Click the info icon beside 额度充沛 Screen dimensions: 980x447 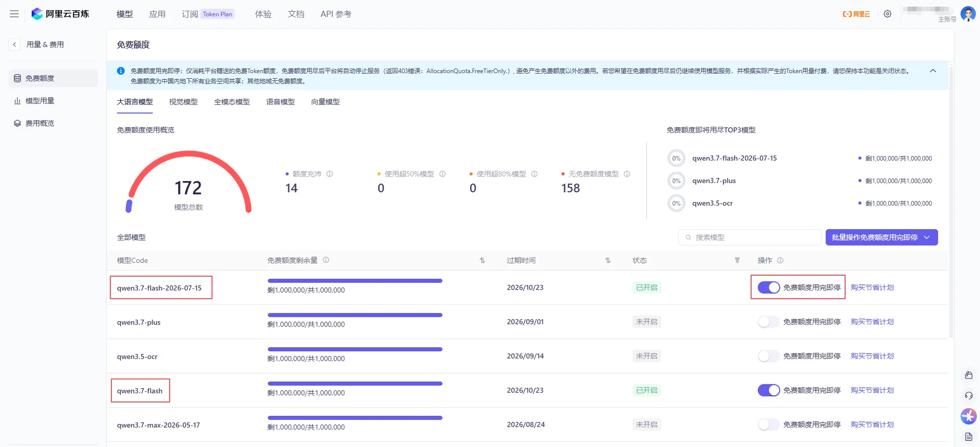[330, 174]
